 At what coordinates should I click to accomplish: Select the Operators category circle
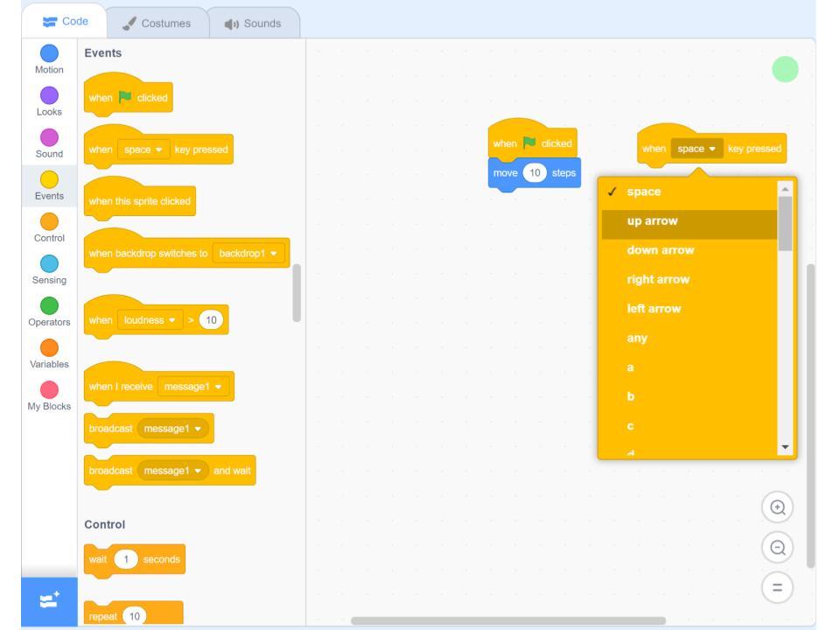click(49, 306)
